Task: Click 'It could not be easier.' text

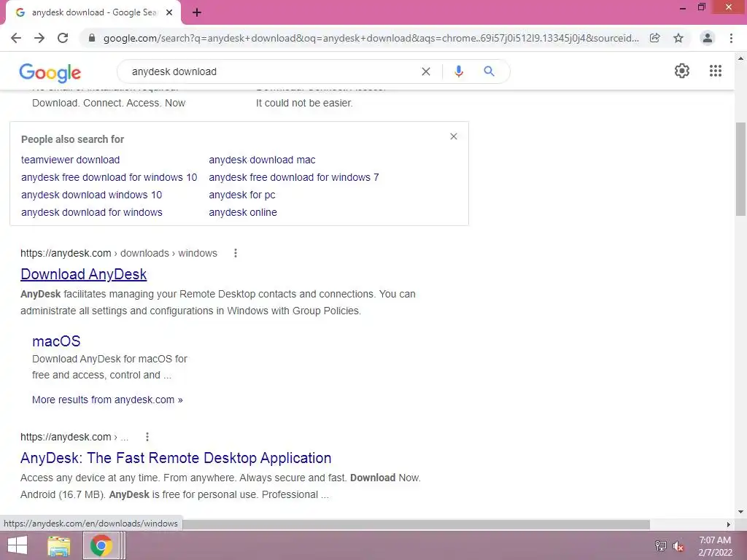Action: (x=304, y=104)
